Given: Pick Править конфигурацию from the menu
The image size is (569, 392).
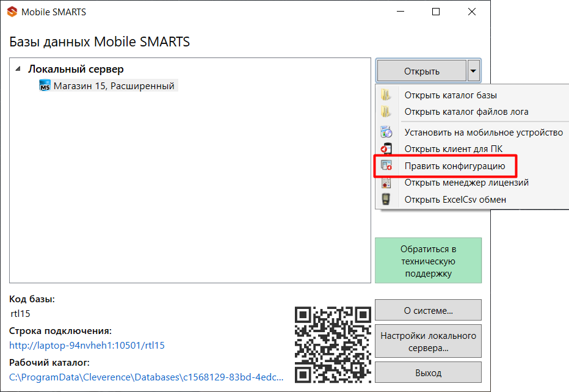Looking at the screenshot, I should click(472, 166).
